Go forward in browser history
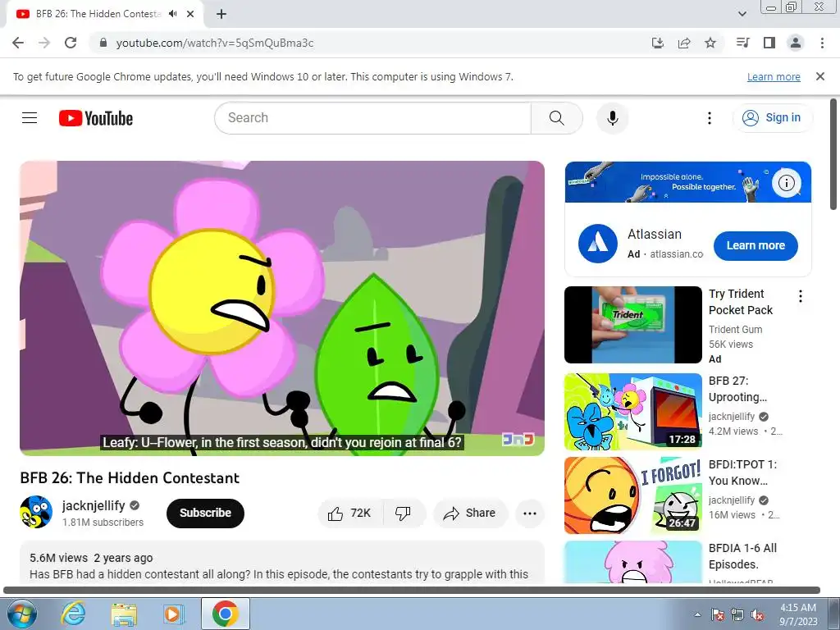 tap(44, 43)
